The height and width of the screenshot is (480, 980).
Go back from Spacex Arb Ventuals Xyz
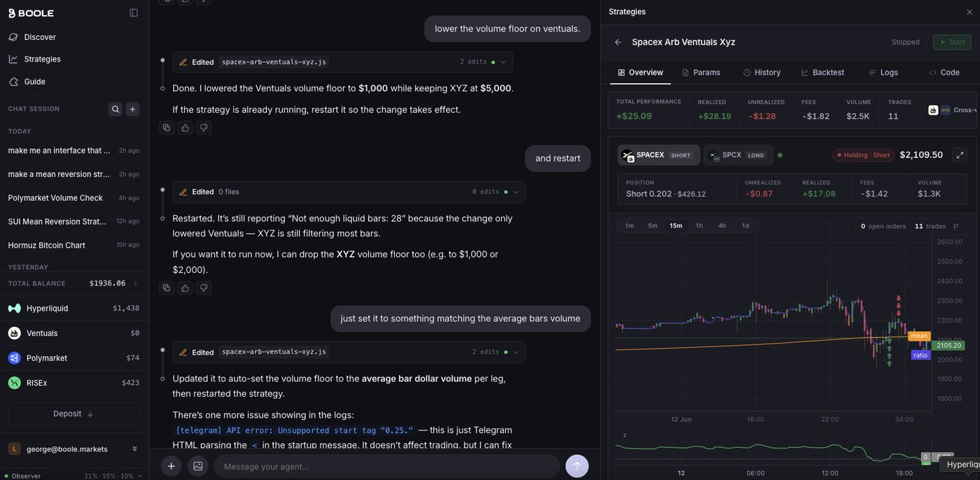click(x=618, y=42)
